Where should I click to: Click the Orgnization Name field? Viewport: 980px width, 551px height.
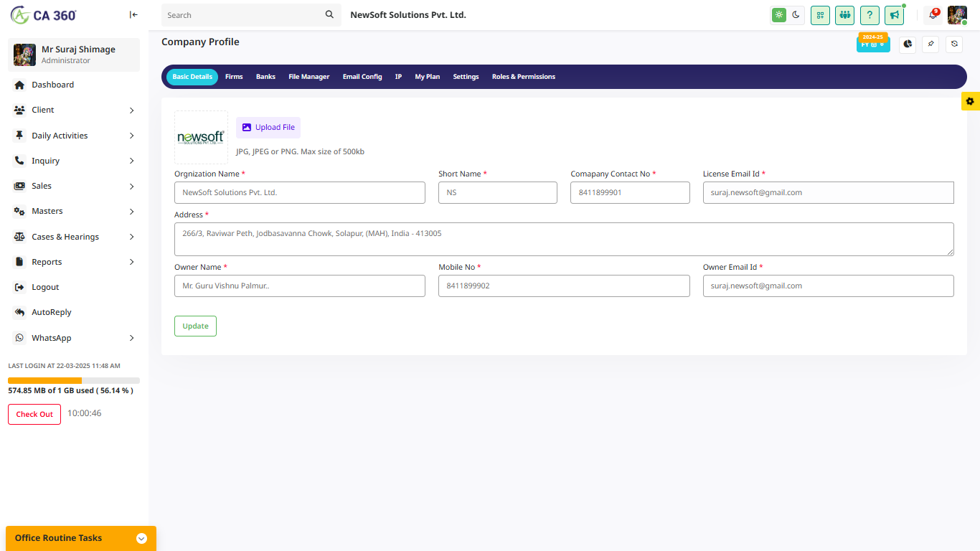[300, 192]
